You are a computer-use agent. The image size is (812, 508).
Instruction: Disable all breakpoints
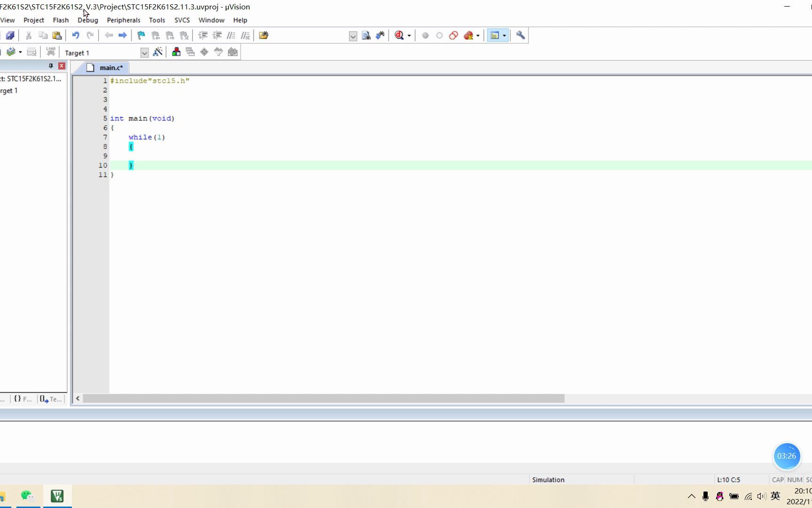[453, 35]
